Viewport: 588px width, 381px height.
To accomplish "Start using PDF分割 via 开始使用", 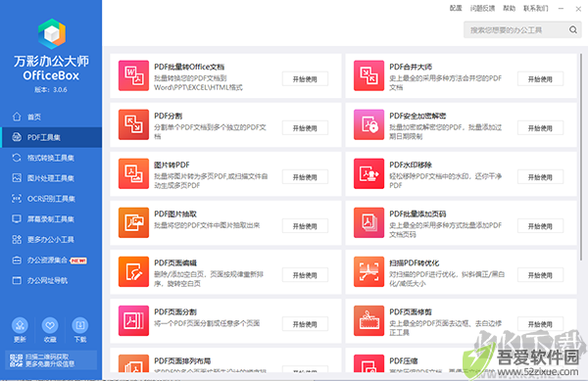I will [305, 128].
